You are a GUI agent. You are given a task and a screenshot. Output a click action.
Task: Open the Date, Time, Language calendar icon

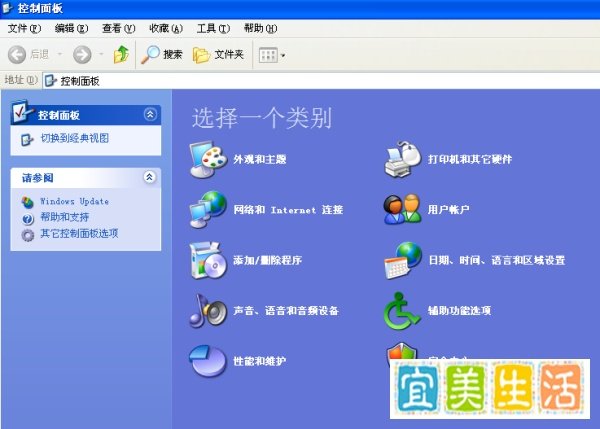pyautogui.click(x=403, y=260)
